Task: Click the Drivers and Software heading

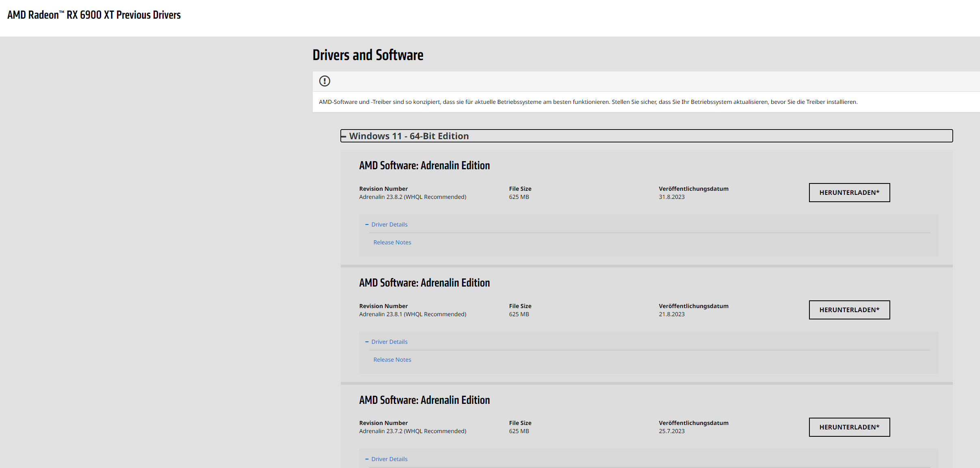Action: 368,55
